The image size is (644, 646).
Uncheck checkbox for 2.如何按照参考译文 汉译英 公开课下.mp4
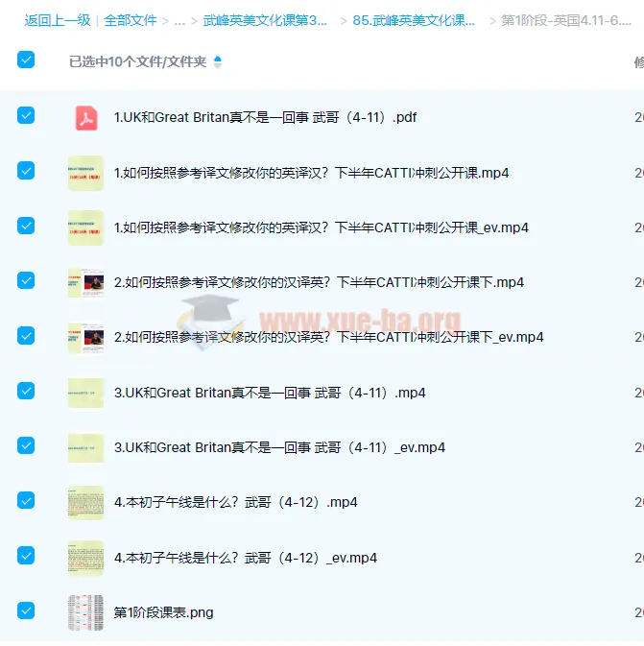26,280
